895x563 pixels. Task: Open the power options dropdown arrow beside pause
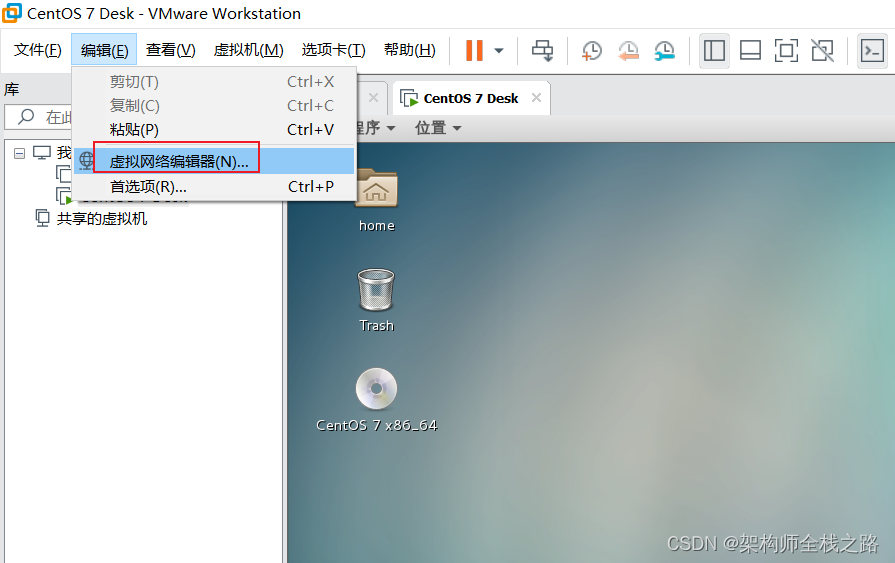click(x=499, y=50)
